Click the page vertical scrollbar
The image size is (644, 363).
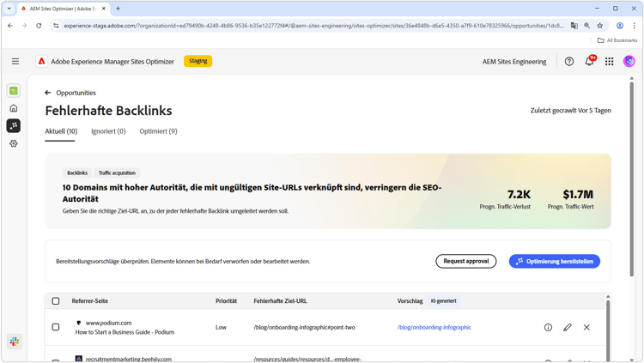(632, 178)
